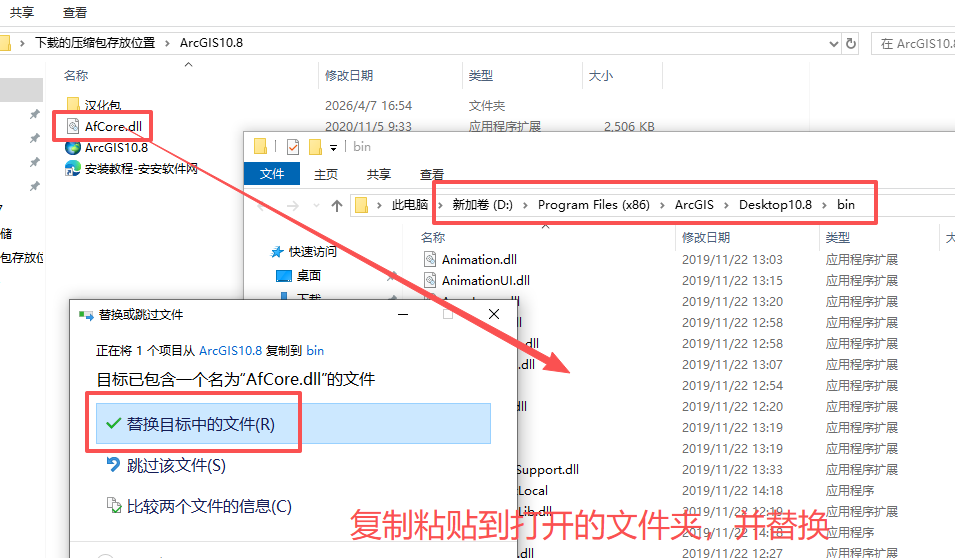The width and height of the screenshot is (955, 558).
Task: Select the AfCore.dll file icon
Action: click(73, 126)
